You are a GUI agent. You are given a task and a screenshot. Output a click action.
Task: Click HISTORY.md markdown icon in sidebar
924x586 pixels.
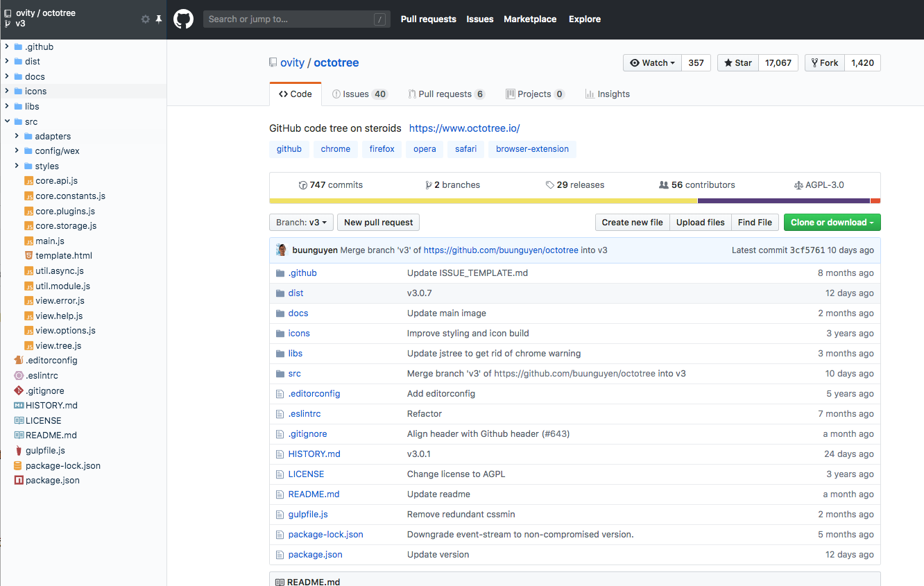click(19, 406)
